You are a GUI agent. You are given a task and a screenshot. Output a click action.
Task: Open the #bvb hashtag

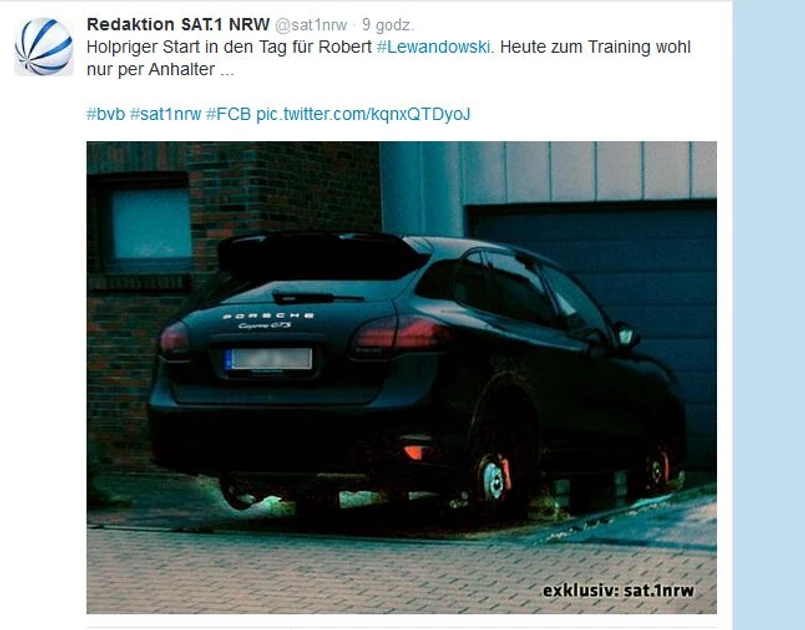(x=106, y=114)
